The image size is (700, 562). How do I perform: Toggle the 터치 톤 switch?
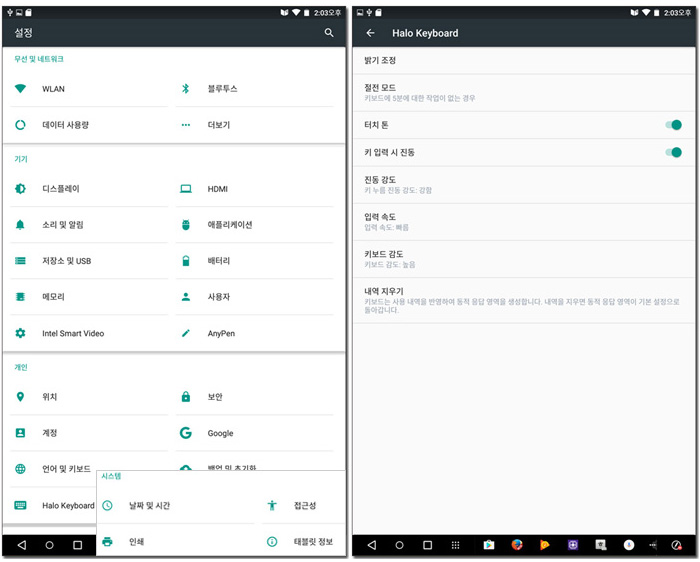(673, 125)
